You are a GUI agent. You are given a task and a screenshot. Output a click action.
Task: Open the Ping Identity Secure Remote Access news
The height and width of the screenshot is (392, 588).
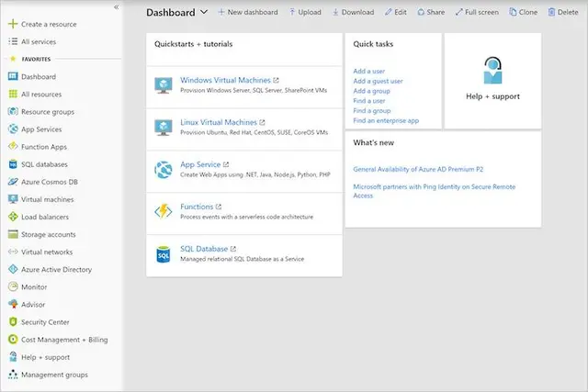[x=435, y=191]
